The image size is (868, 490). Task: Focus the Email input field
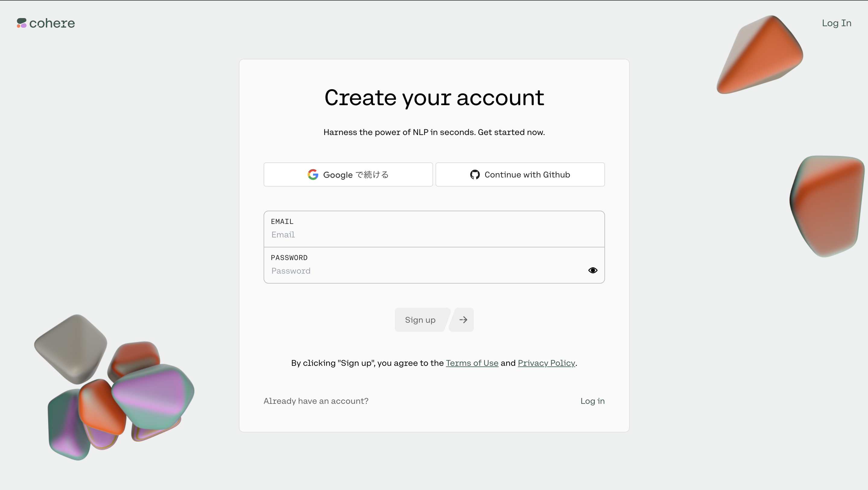434,229
